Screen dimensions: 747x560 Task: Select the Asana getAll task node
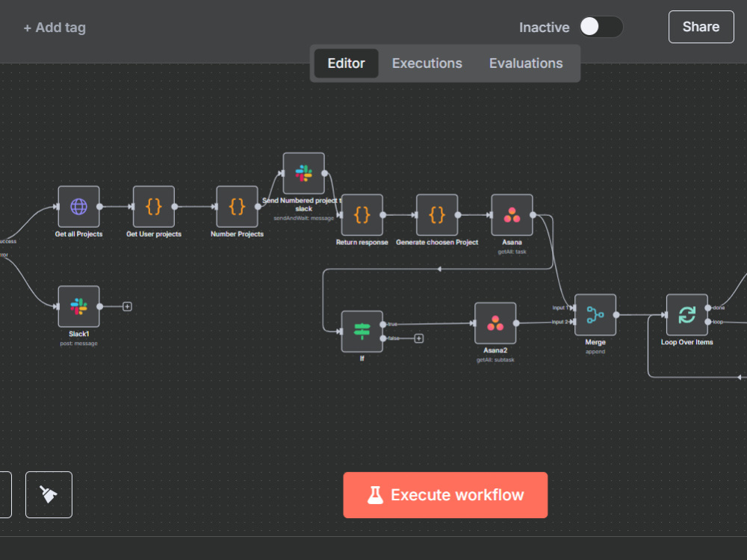(512, 215)
